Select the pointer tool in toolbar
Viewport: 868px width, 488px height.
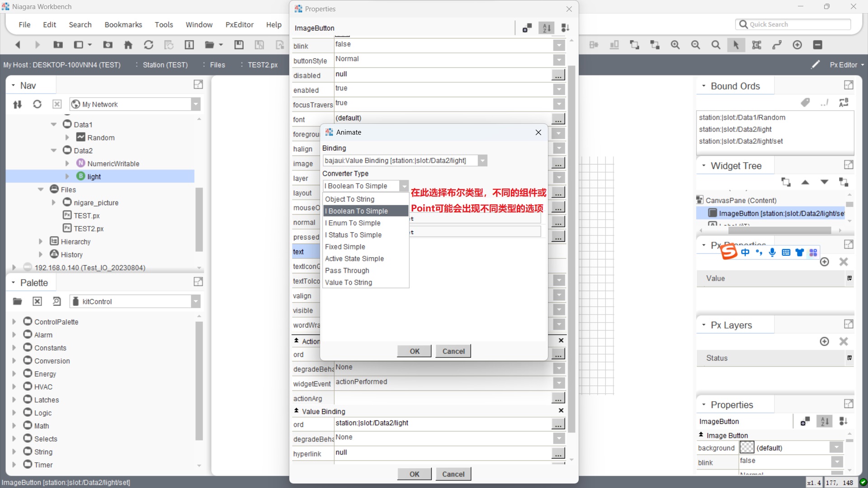(736, 45)
